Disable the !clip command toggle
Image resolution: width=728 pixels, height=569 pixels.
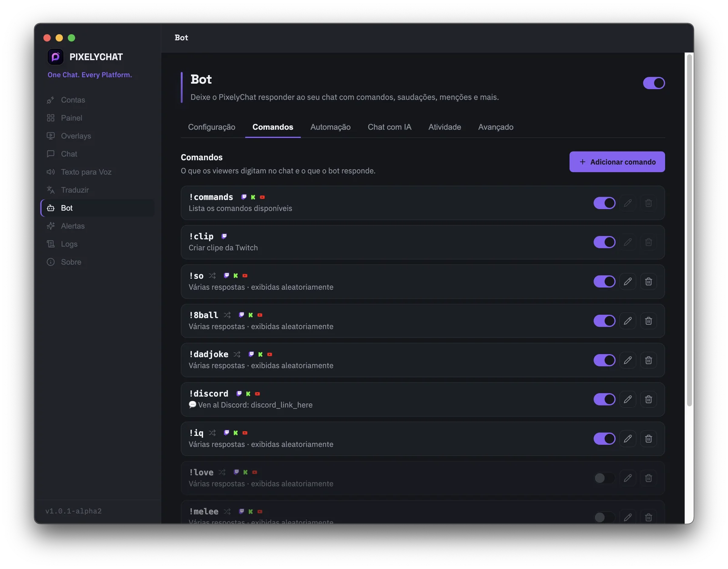tap(604, 242)
